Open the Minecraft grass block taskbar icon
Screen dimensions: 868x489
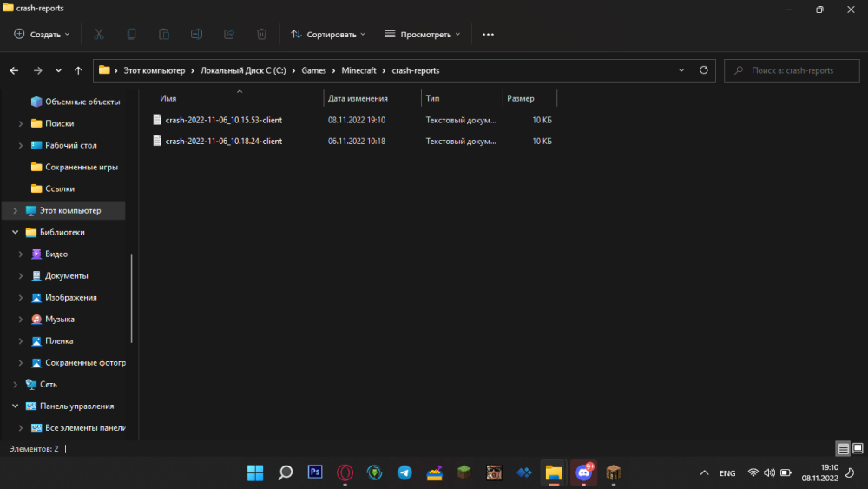(464, 472)
